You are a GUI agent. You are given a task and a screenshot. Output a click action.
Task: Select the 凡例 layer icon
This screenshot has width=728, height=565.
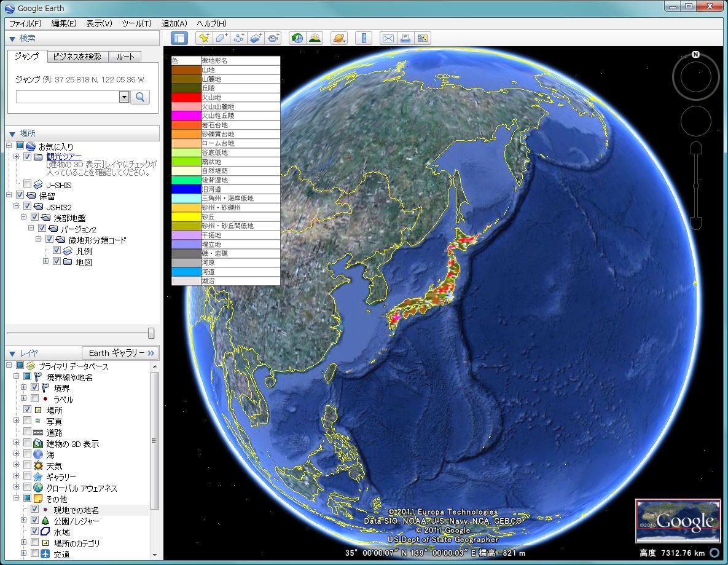pos(68,251)
